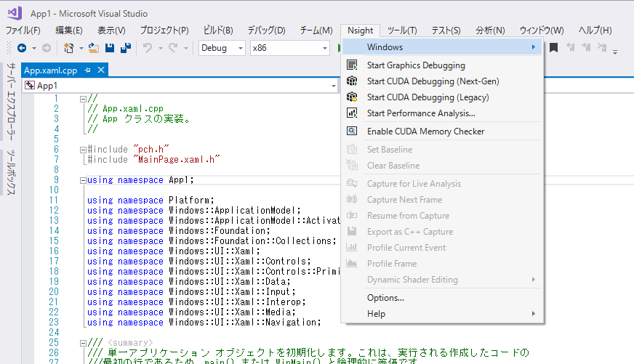Image resolution: width=634 pixels, height=364 pixels.
Task: Choose Start CUDA Debugging (Legacy)
Action: click(x=442, y=97)
